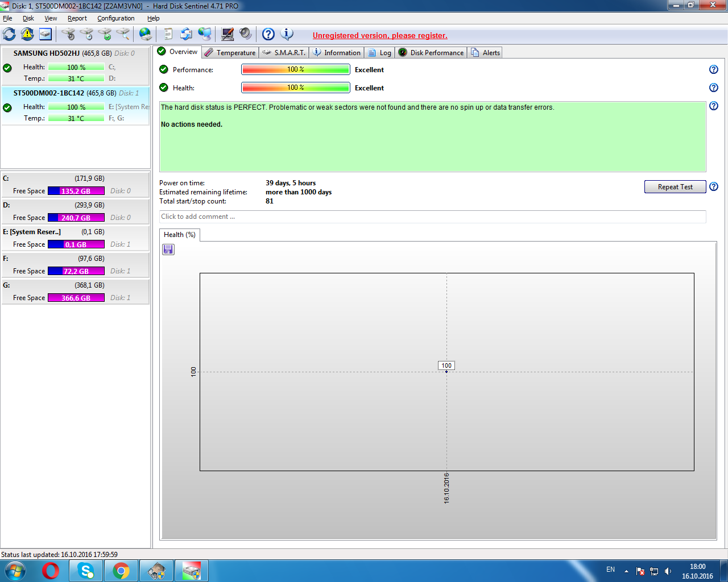The height and width of the screenshot is (582, 728).
Task: Click the 366,6 GB free space bar
Action: click(x=76, y=298)
